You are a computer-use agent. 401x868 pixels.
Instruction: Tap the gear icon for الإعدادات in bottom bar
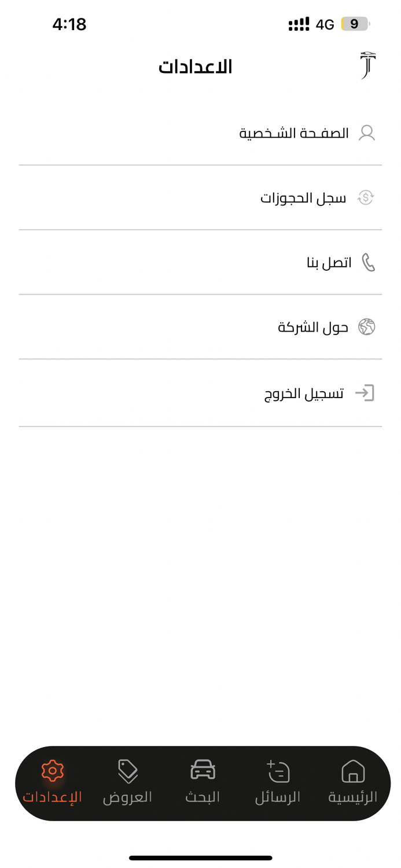tap(52, 770)
